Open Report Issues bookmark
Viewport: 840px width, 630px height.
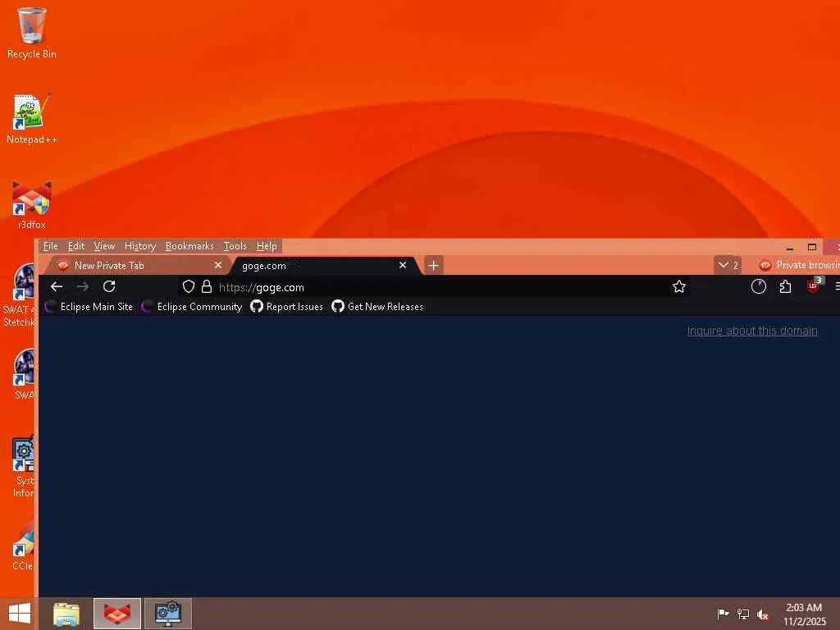tap(286, 307)
